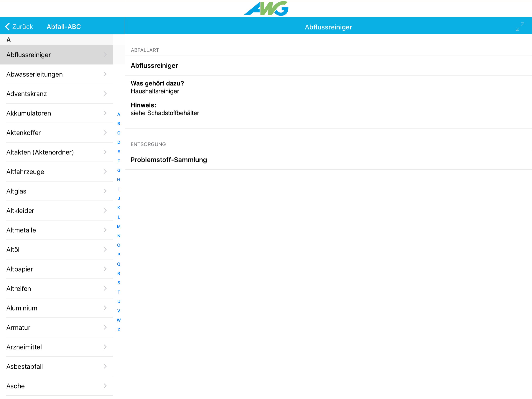Click chevron beside Altkleider
Viewport: 532px width, 399px height.
click(x=105, y=211)
